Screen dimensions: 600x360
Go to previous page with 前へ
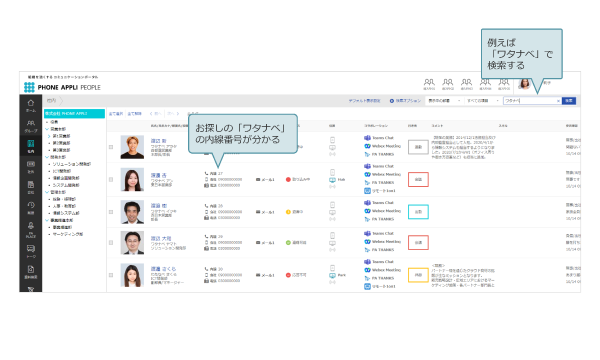(155, 114)
